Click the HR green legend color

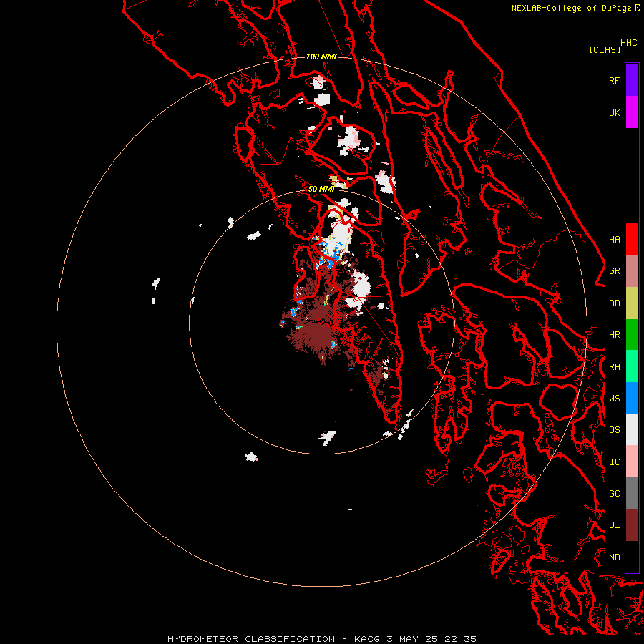pyautogui.click(x=632, y=335)
